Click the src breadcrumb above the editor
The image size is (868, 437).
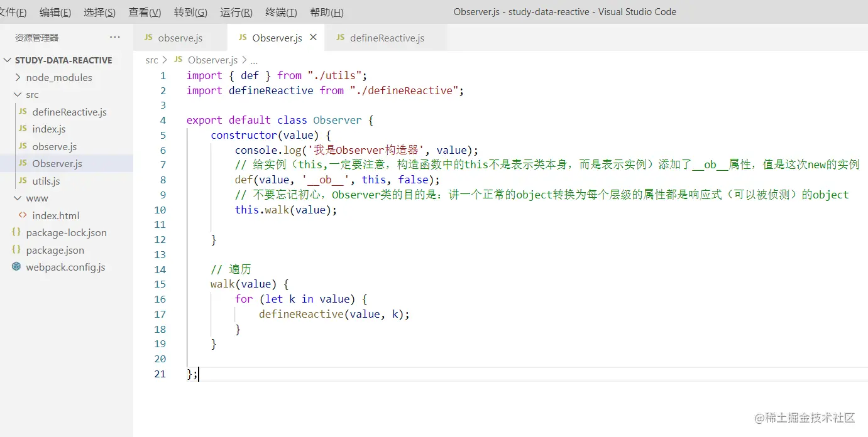pos(151,60)
